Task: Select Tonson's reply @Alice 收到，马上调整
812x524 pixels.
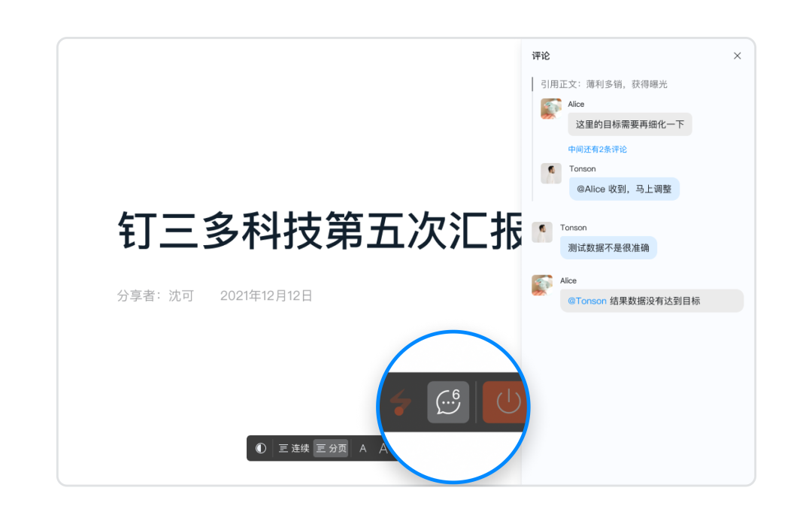Action: tap(624, 189)
